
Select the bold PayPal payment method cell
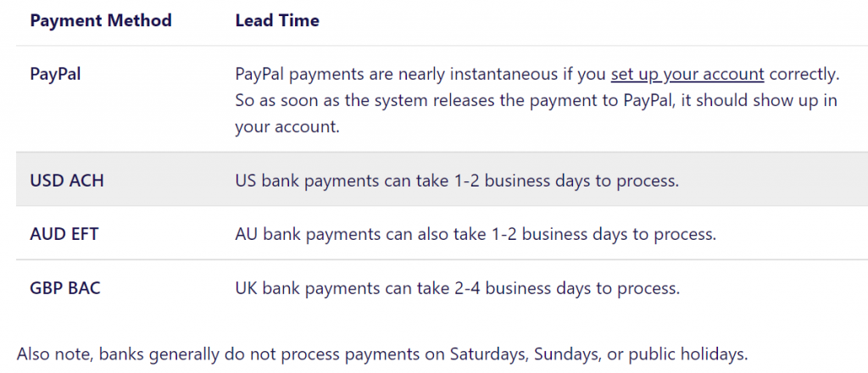[x=55, y=74]
